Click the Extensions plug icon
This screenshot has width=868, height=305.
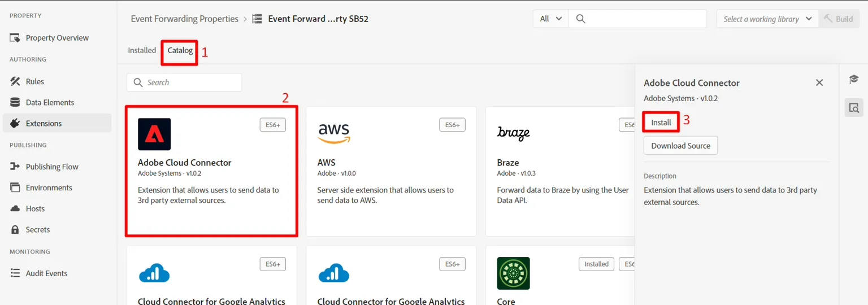click(15, 123)
